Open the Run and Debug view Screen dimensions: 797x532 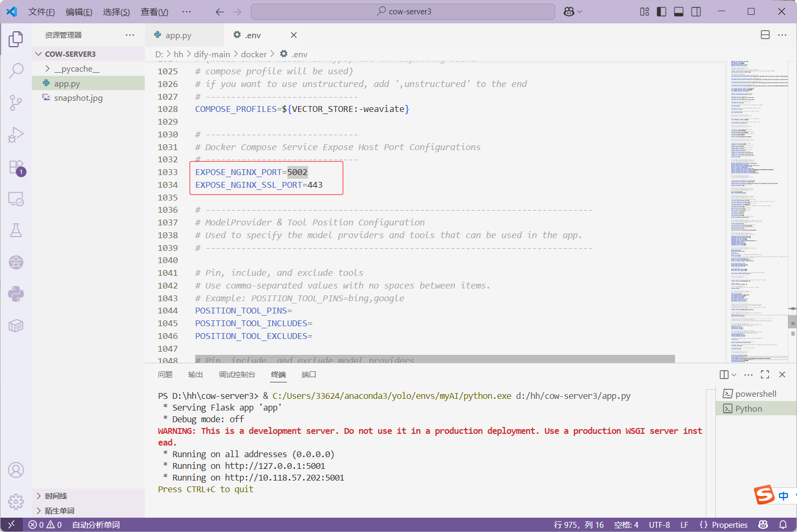(16, 135)
